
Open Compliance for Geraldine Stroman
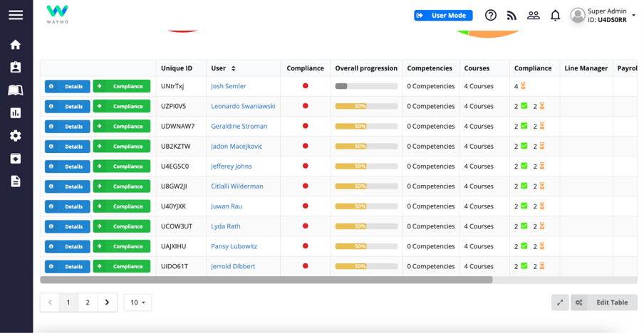click(x=122, y=127)
